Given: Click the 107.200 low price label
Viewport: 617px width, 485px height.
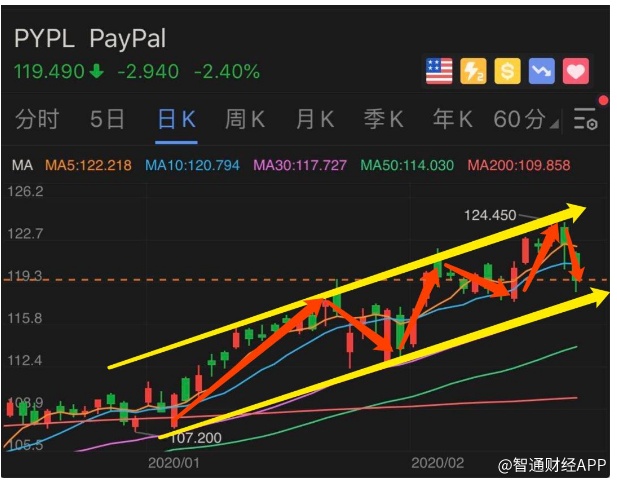Looking at the screenshot, I should click(196, 438).
